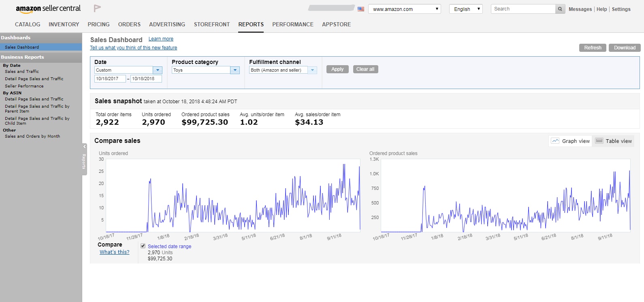
Task: Click the Total order items value 2,922
Action: click(107, 122)
